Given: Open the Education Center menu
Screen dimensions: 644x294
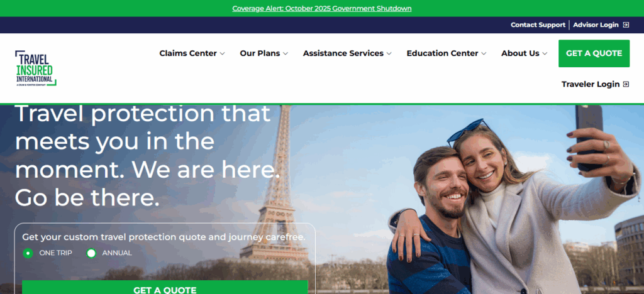Looking at the screenshot, I should tap(442, 53).
